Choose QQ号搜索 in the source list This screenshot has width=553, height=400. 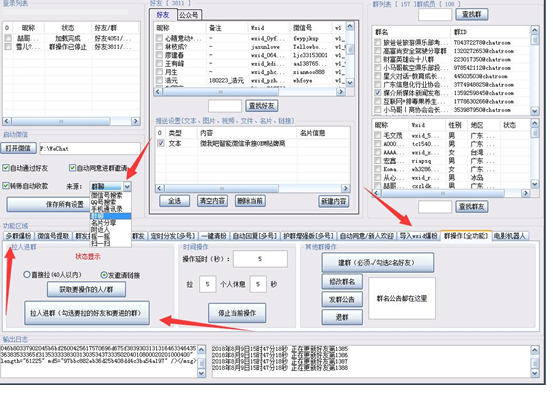click(104, 202)
